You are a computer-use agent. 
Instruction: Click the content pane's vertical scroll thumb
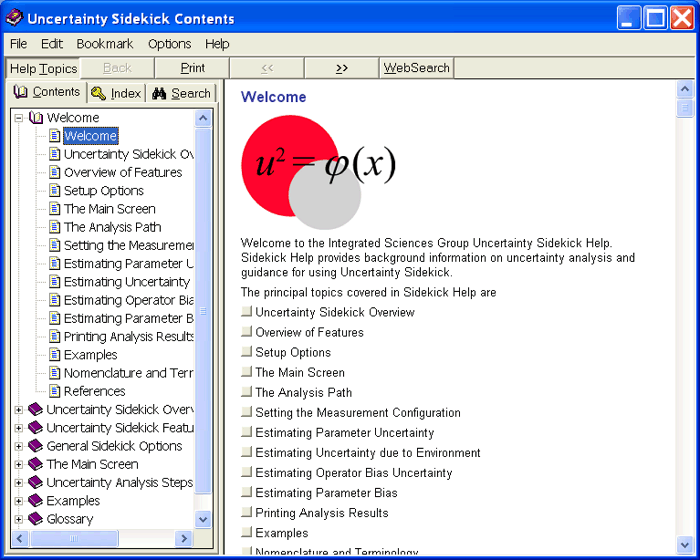pyautogui.click(x=685, y=108)
